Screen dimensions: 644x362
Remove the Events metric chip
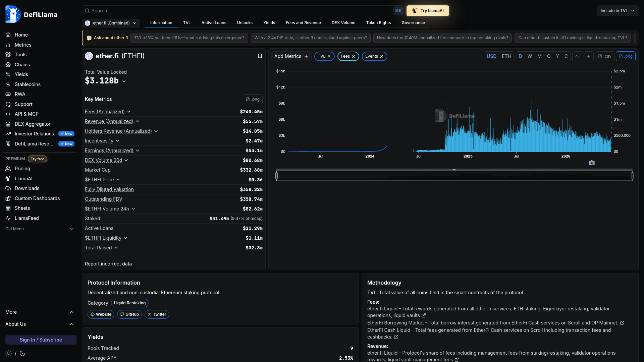(382, 56)
